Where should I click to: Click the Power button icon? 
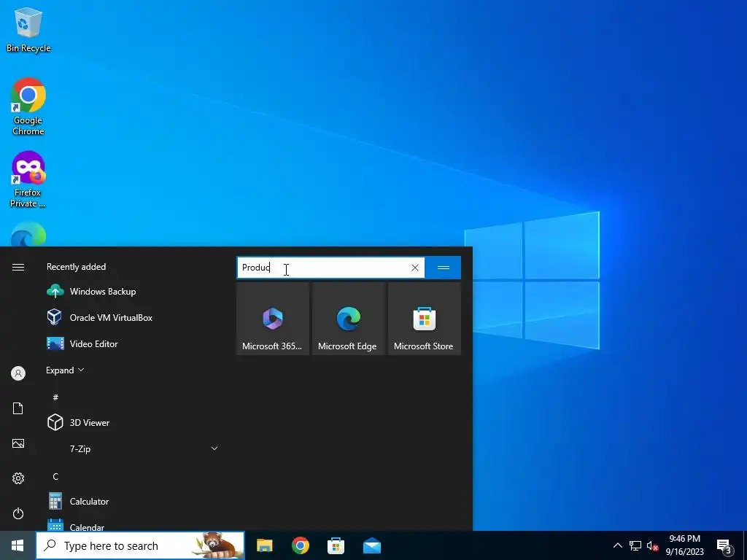[18, 513]
